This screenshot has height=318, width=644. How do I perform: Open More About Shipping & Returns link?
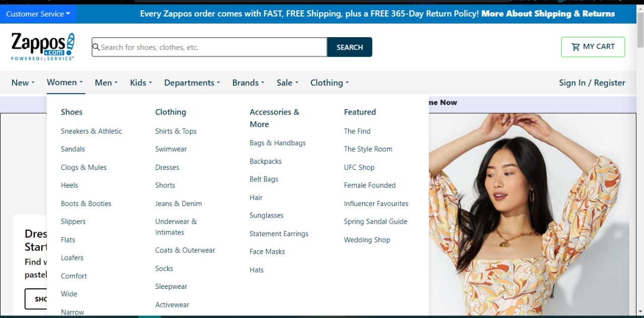[547, 14]
